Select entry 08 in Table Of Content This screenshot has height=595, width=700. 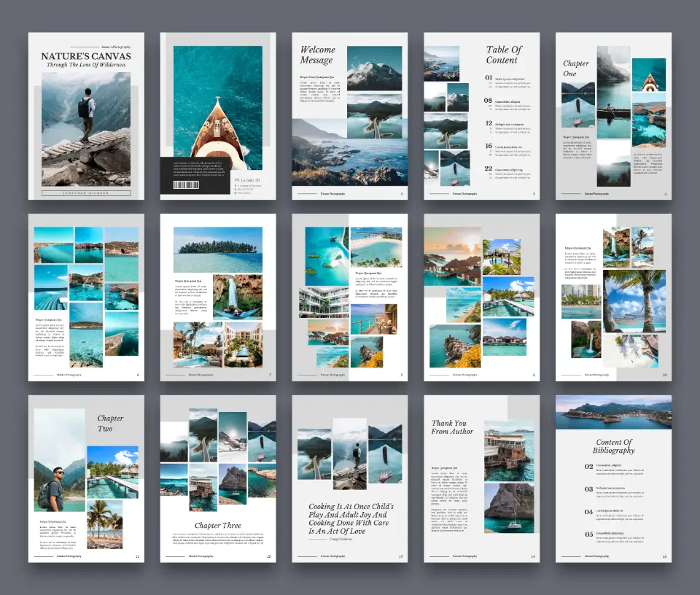pyautogui.click(x=508, y=104)
